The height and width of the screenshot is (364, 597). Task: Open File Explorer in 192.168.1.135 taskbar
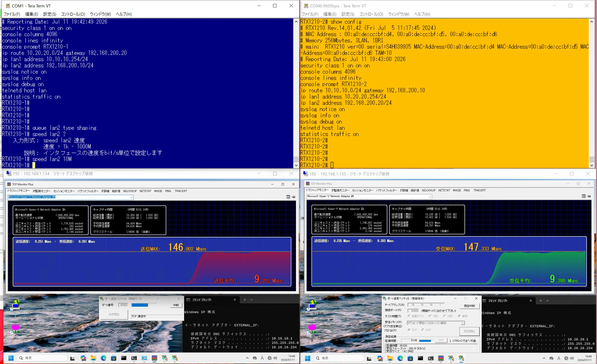(x=390, y=358)
